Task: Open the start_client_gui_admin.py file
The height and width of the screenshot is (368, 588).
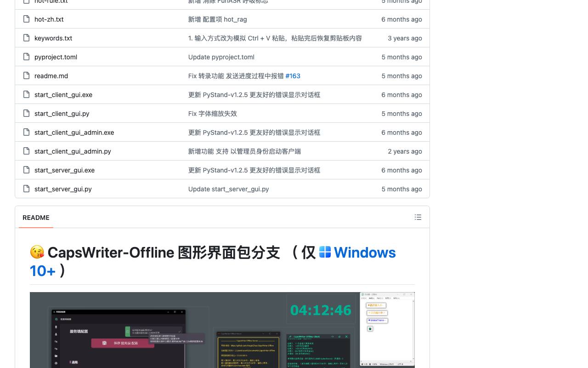Action: (x=73, y=151)
